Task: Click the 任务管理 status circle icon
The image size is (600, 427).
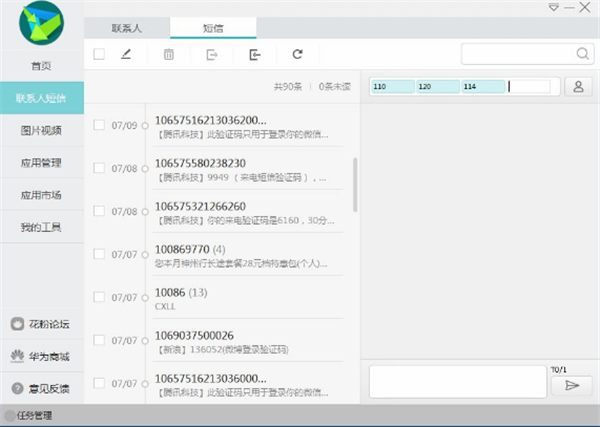Action: click(9, 416)
